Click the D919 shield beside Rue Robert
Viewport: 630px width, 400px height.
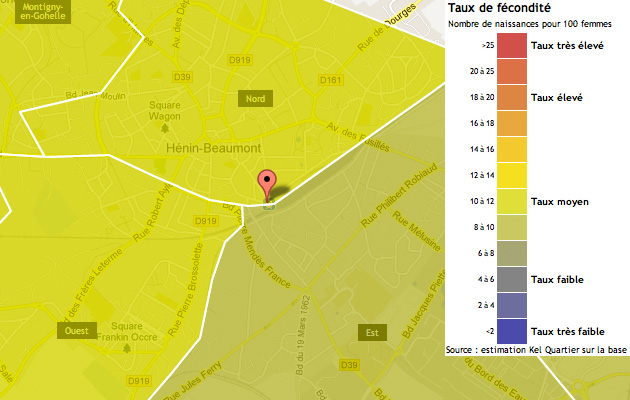(x=204, y=221)
